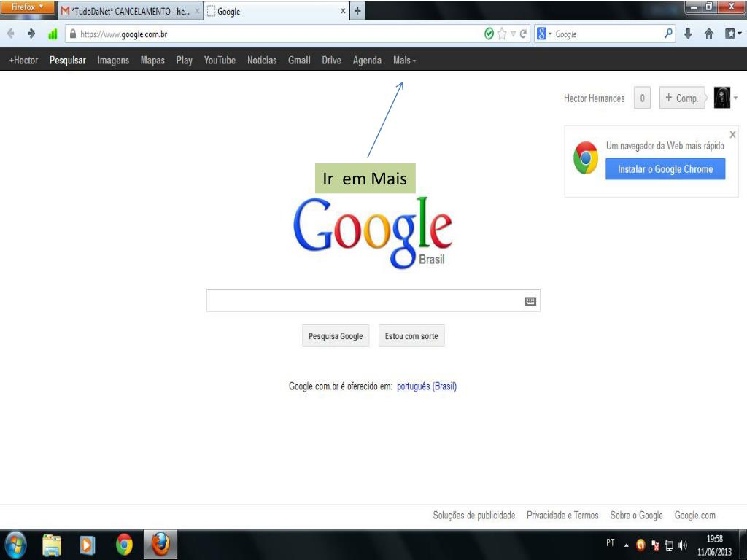The height and width of the screenshot is (560, 747).
Task: Click the Estou com sorte button
Action: point(411,335)
